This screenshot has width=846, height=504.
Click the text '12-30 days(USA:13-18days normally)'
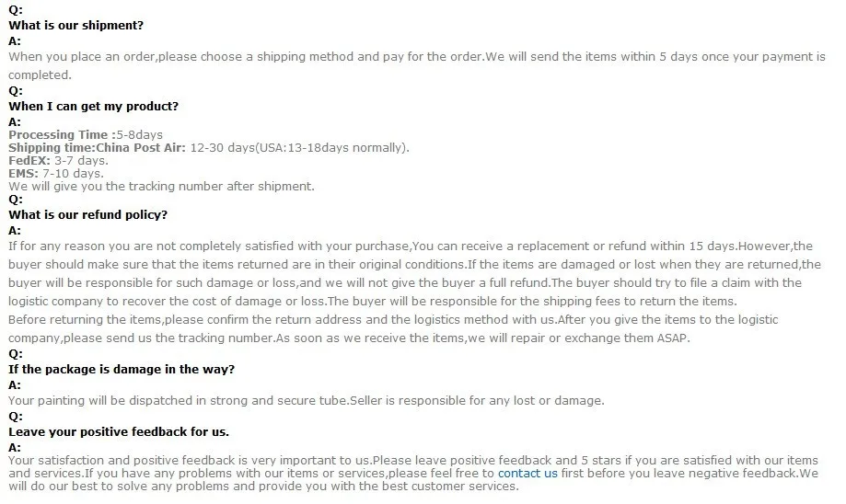coord(297,148)
